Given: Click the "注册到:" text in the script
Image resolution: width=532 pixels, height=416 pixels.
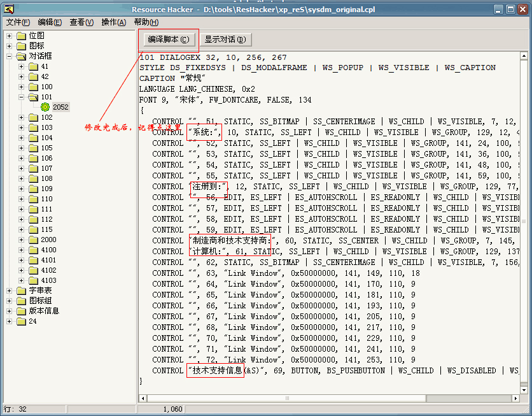Looking at the screenshot, I should pyautogui.click(x=208, y=187).
